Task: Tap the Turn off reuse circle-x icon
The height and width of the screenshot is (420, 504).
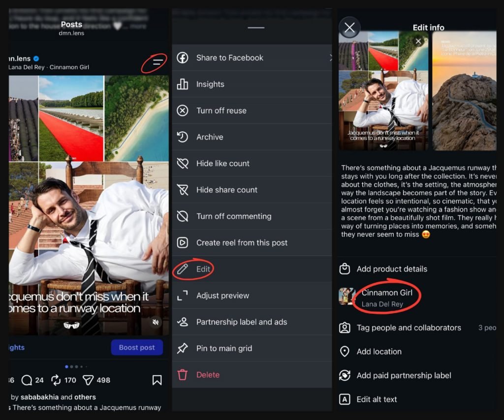Action: point(183,111)
